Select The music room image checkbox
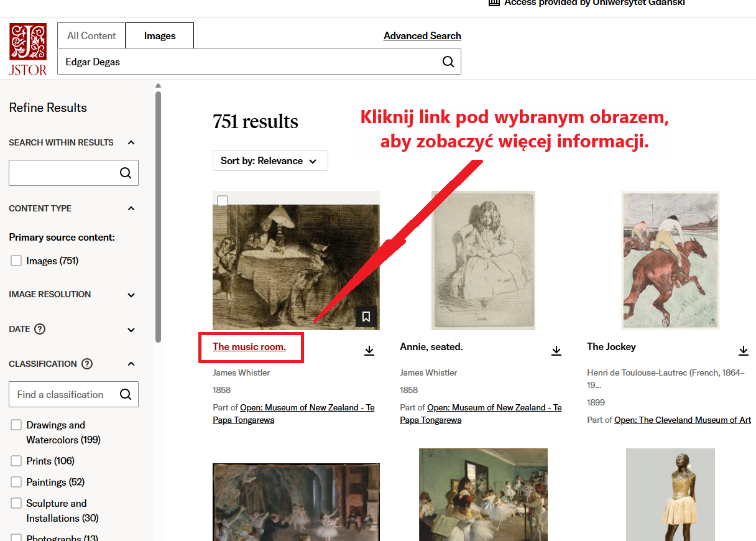 point(223,200)
